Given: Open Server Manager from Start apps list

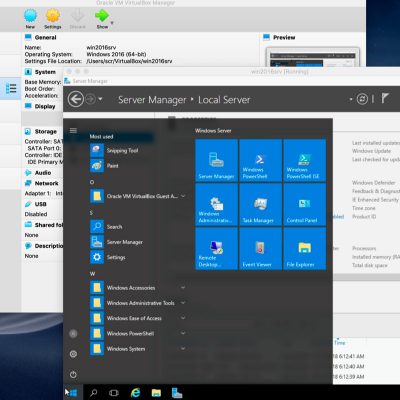Looking at the screenshot, I should pos(125,242).
